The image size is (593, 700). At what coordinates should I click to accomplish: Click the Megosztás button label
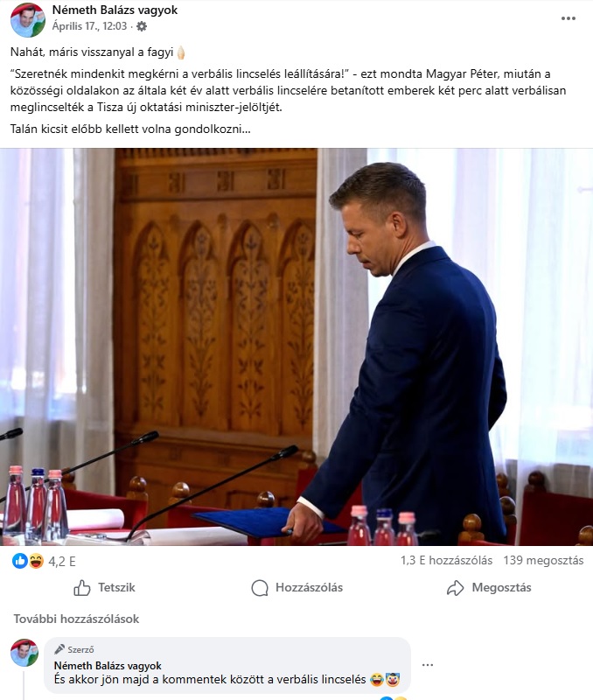coord(501,587)
